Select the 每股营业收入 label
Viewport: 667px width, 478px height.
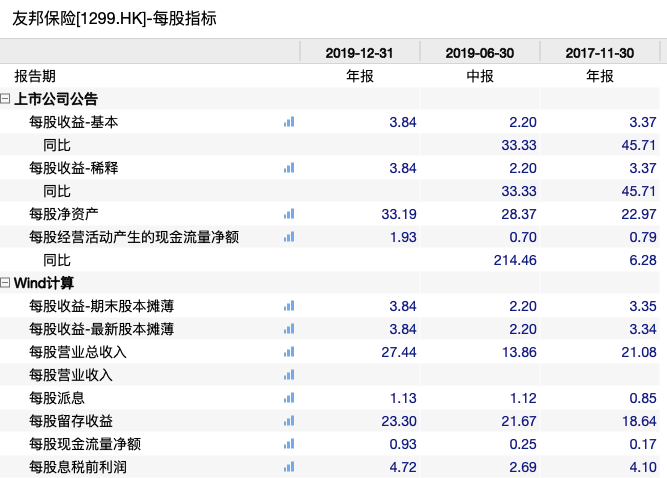[x=71, y=375]
